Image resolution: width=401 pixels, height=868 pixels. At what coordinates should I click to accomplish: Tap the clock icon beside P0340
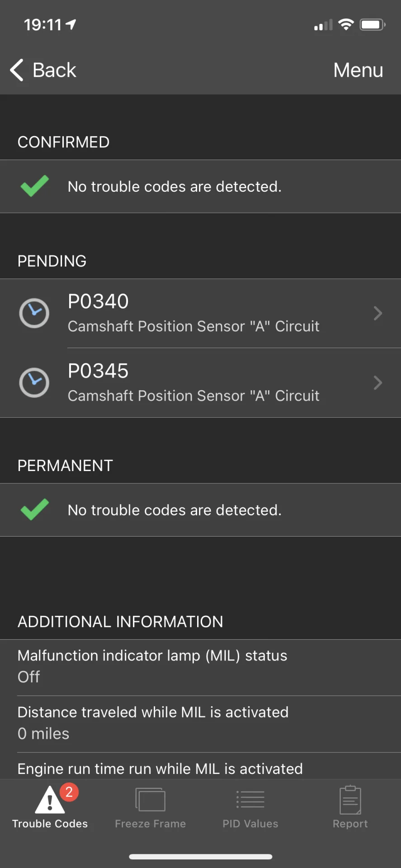(34, 313)
